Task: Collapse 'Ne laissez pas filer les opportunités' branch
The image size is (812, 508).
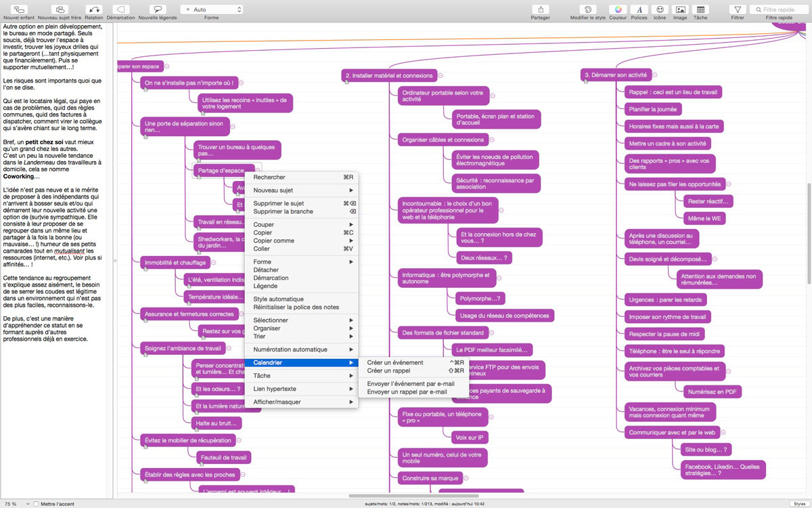Action: tap(729, 184)
